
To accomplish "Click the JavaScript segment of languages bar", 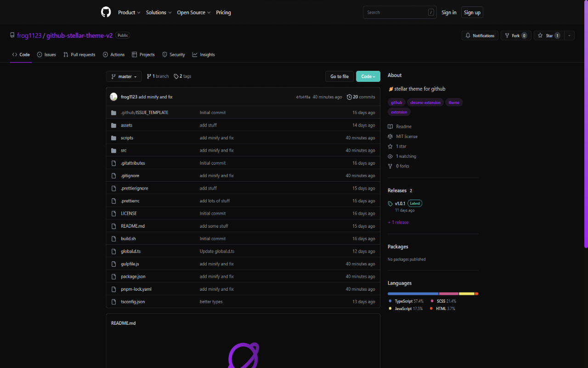I will click(x=467, y=293).
